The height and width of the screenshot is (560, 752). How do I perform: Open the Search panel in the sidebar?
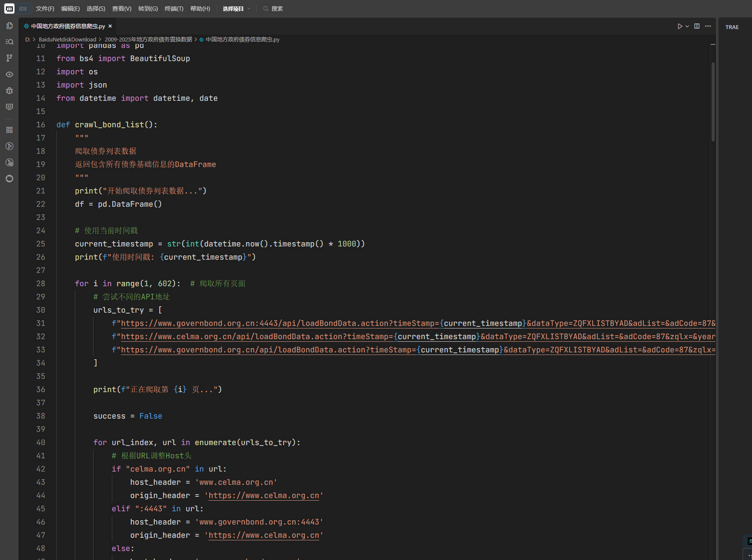[9, 42]
